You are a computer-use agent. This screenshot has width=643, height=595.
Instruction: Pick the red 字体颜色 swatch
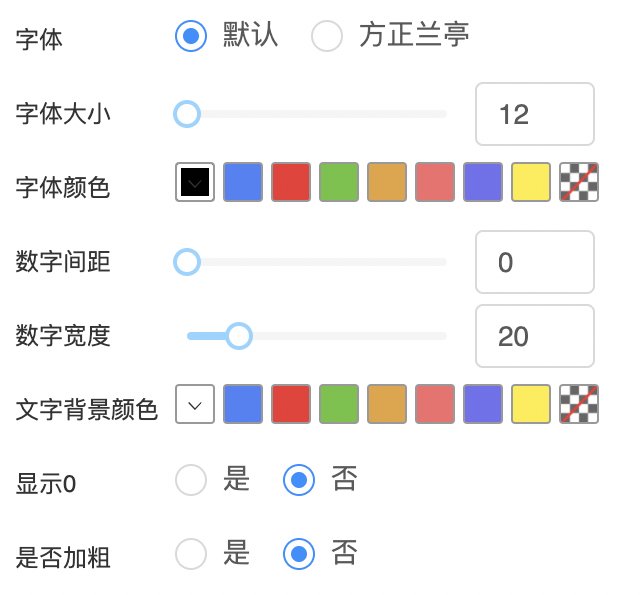click(291, 182)
